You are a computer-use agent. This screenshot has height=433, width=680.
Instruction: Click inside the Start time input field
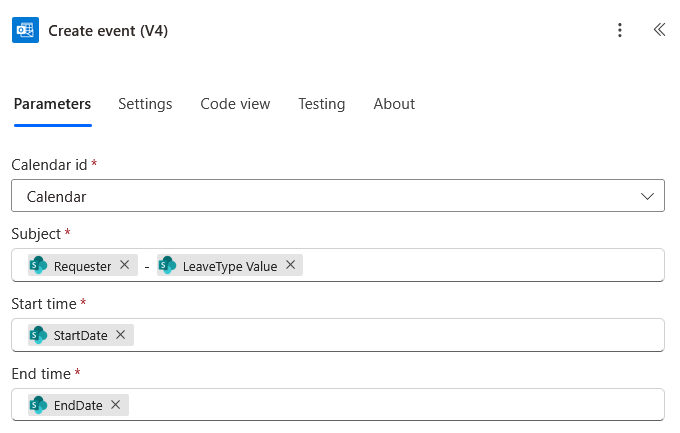pyautogui.click(x=338, y=335)
